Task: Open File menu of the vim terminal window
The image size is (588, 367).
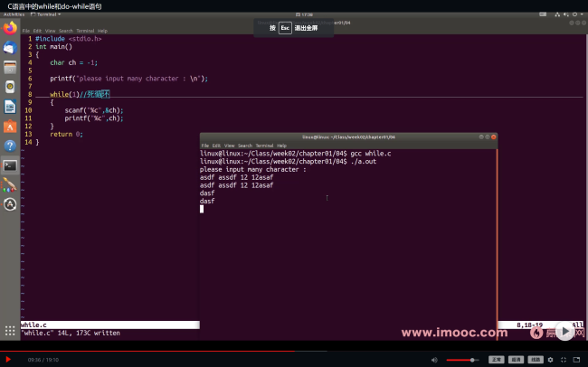Action: tap(26, 31)
